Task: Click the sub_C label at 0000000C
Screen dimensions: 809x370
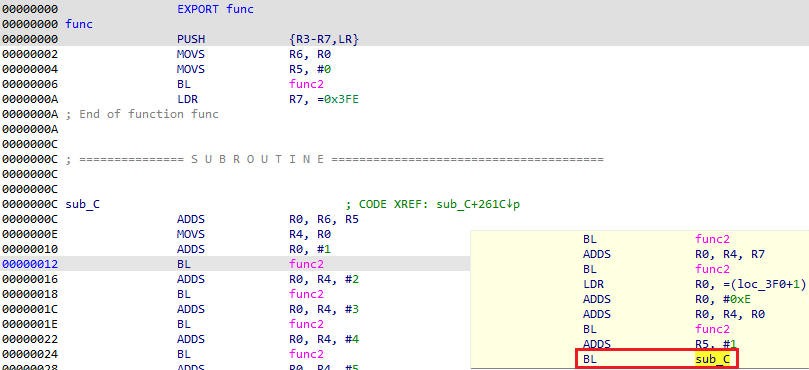Action: click(83, 204)
